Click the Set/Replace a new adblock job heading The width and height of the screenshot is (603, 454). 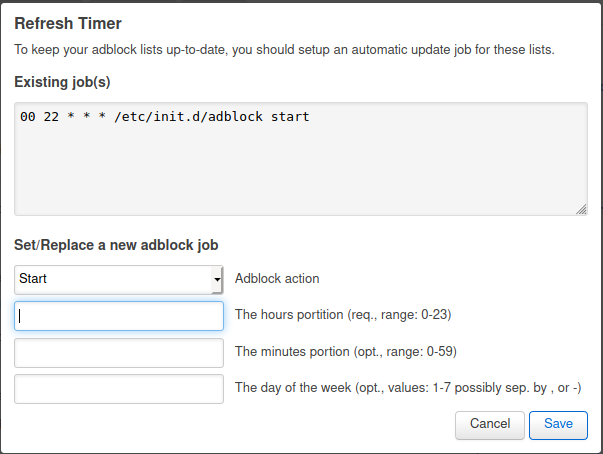(x=116, y=245)
